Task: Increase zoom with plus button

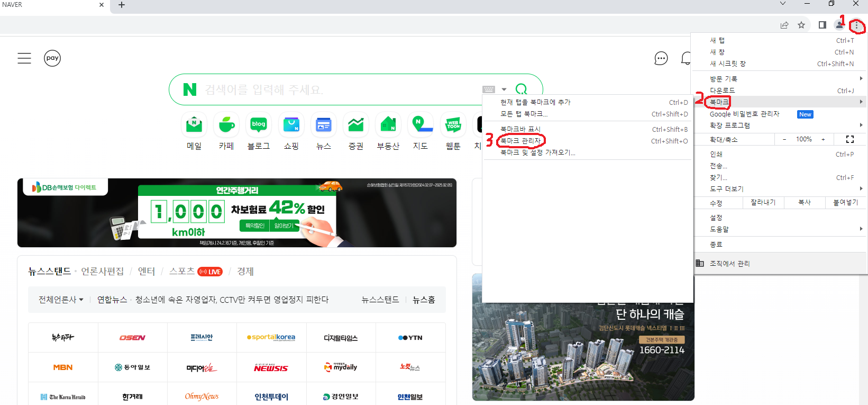Action: pyautogui.click(x=823, y=139)
